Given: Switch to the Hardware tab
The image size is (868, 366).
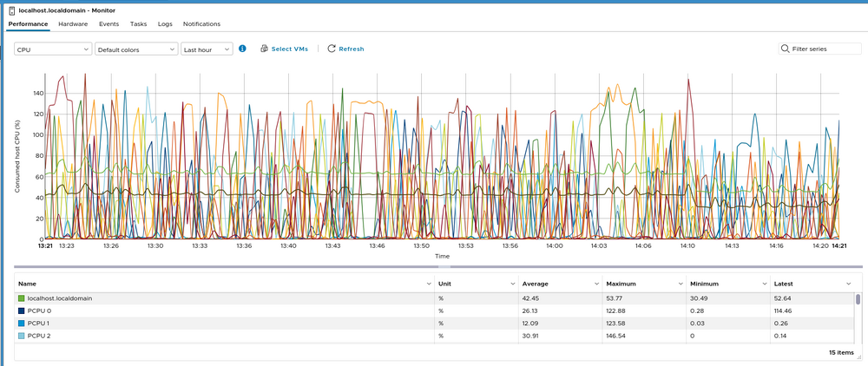Looking at the screenshot, I should tap(73, 24).
